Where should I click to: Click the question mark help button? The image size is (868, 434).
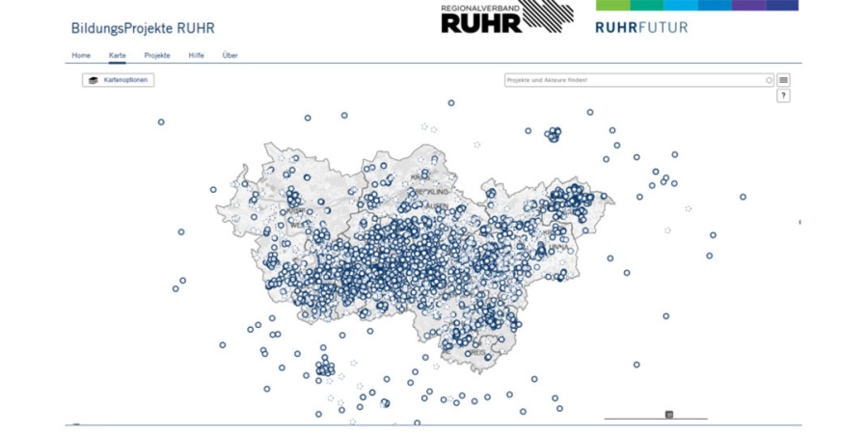(x=783, y=95)
